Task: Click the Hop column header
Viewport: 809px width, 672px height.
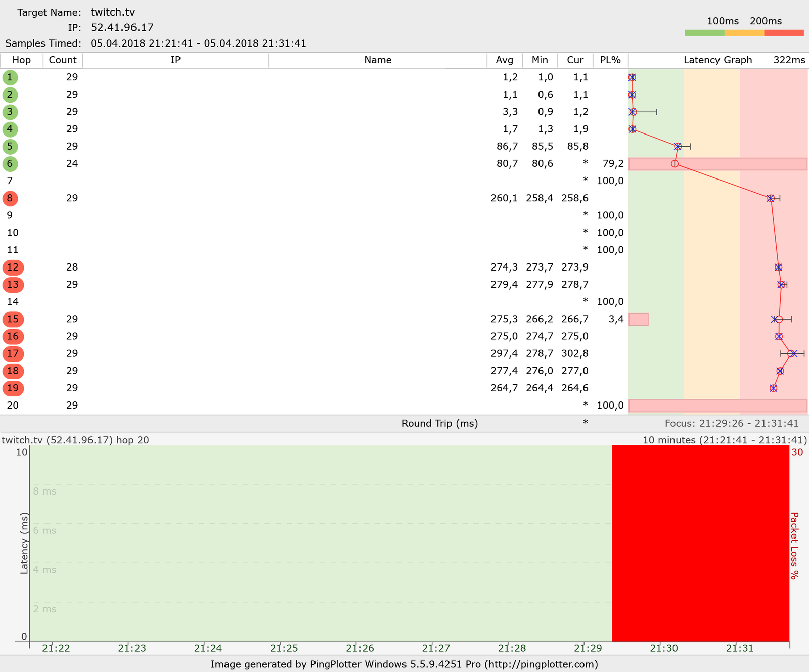Action: [x=22, y=60]
